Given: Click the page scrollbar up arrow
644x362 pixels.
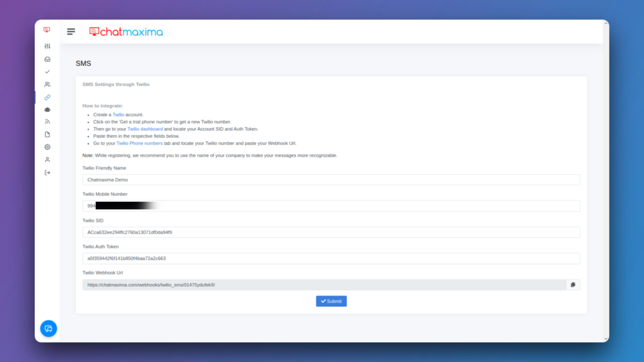Looking at the screenshot, I should click(x=606, y=23).
